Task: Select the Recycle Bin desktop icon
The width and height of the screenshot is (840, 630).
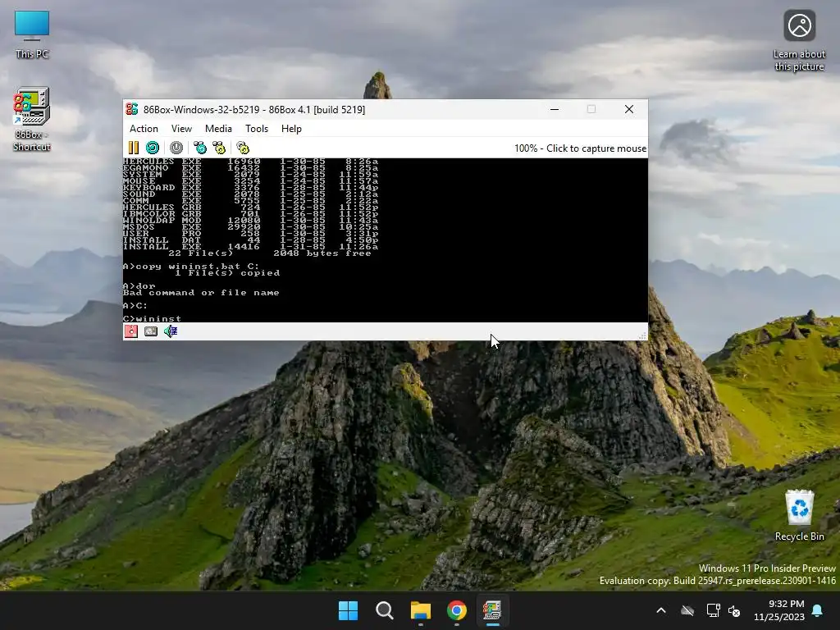Action: click(799, 515)
